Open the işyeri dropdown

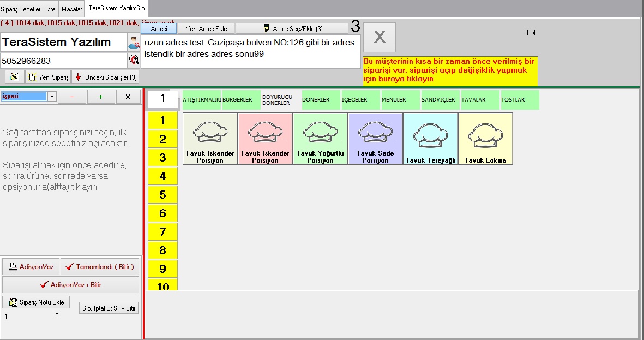pyautogui.click(x=52, y=97)
